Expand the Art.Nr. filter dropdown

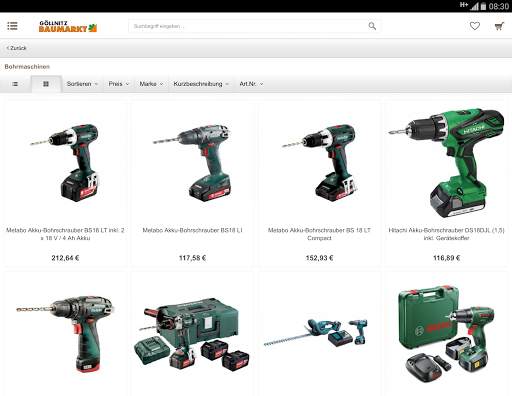click(x=251, y=84)
